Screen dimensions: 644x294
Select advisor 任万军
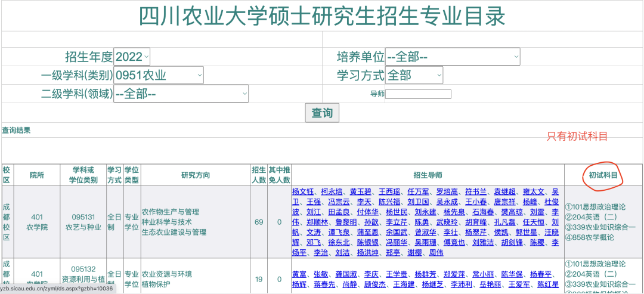coord(417,192)
